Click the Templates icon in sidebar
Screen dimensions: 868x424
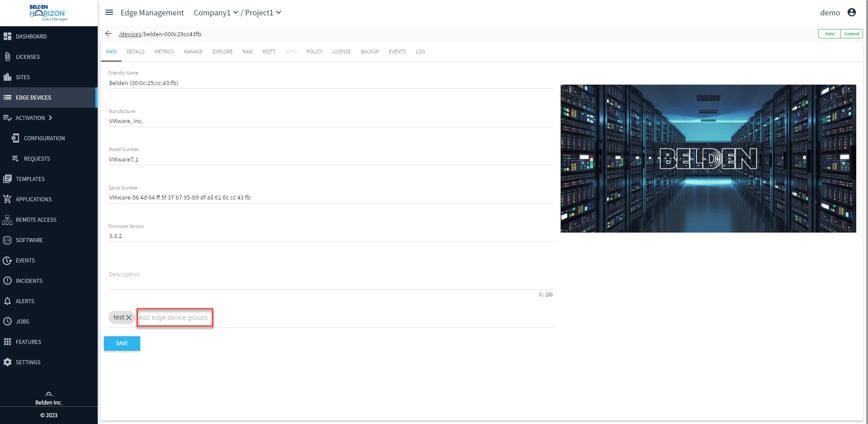click(x=7, y=179)
